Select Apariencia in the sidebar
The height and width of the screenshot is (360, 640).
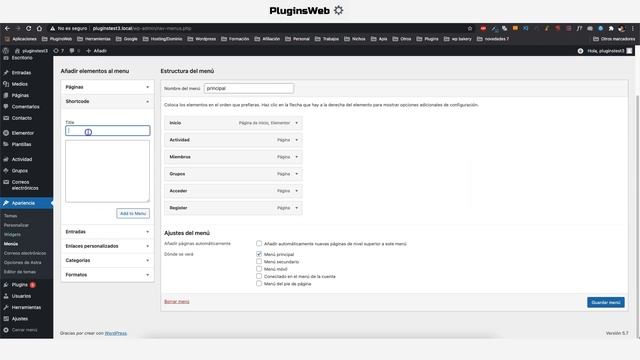[26, 203]
